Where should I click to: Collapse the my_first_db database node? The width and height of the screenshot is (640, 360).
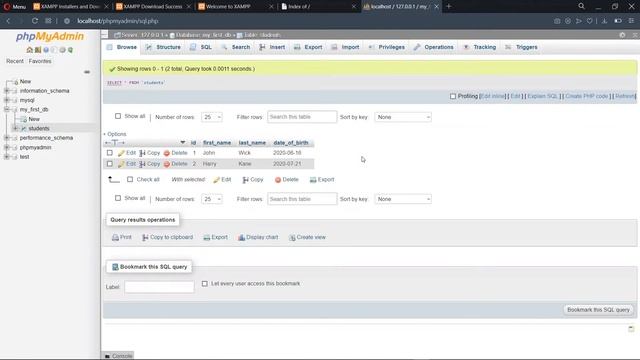[7, 109]
